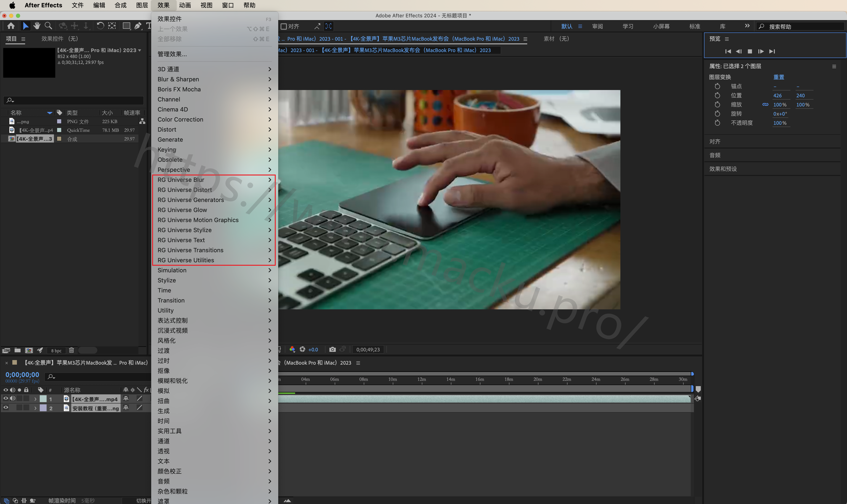This screenshot has width=847, height=504.
Task: Open the 动画 menu in the menu bar
Action: (185, 5)
